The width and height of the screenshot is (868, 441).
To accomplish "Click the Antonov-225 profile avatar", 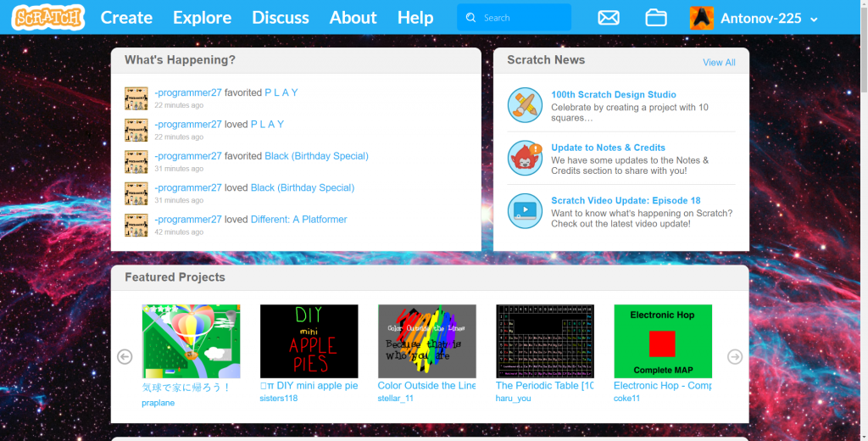I will tap(701, 18).
